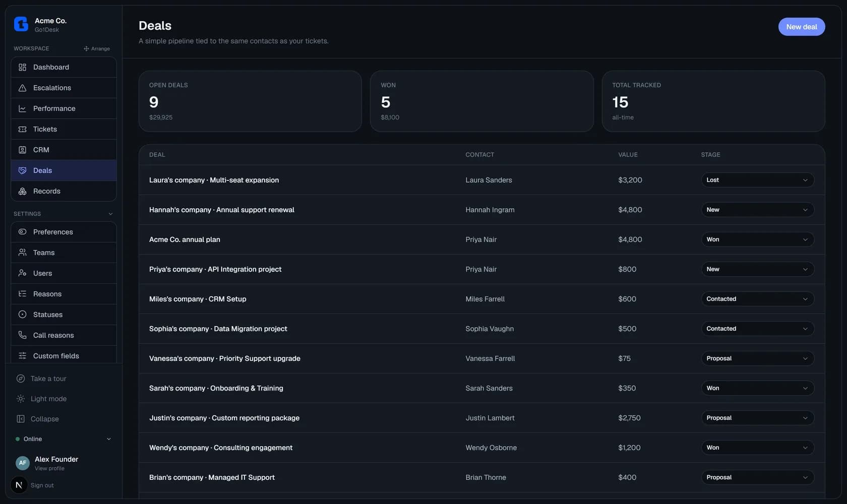Click the "$350" value for Sarah's deal

[x=627, y=388]
